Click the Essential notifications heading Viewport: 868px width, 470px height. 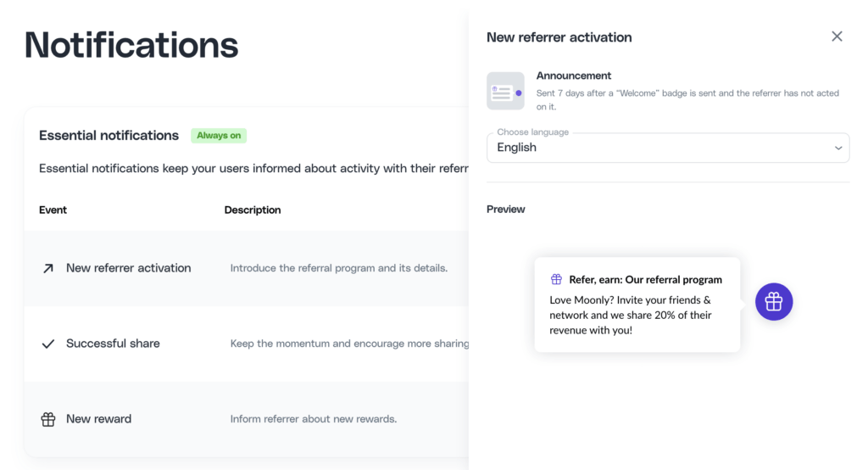coord(108,136)
